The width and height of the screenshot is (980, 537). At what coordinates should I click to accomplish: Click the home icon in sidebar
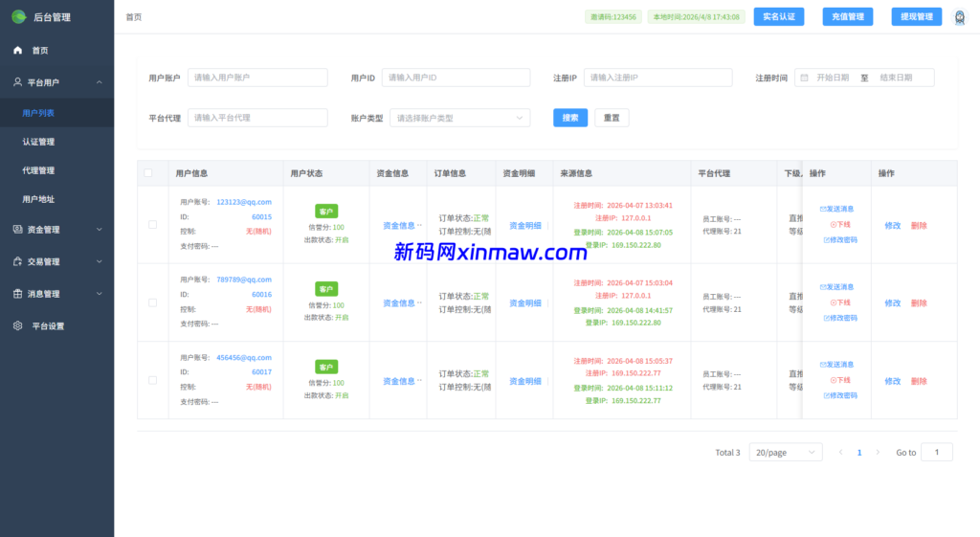pos(17,50)
